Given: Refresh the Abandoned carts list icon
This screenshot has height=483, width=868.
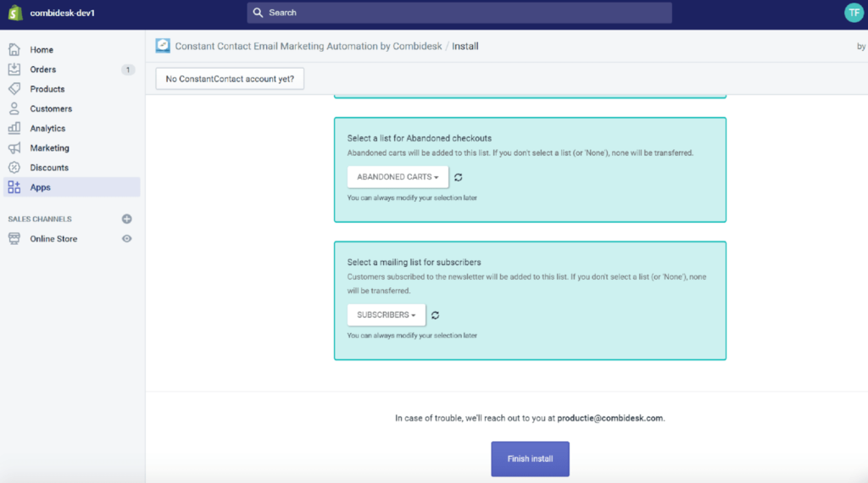Looking at the screenshot, I should (459, 178).
